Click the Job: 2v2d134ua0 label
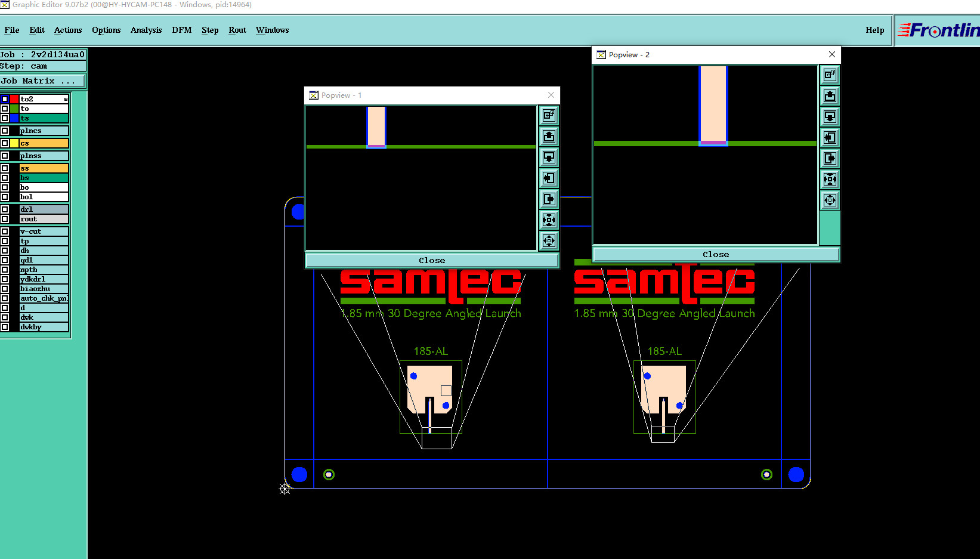This screenshot has height=559, width=980. click(x=43, y=54)
